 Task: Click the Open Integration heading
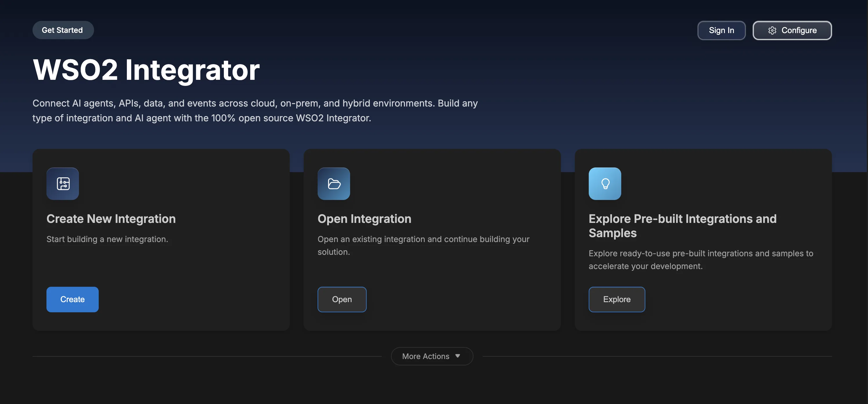(364, 219)
